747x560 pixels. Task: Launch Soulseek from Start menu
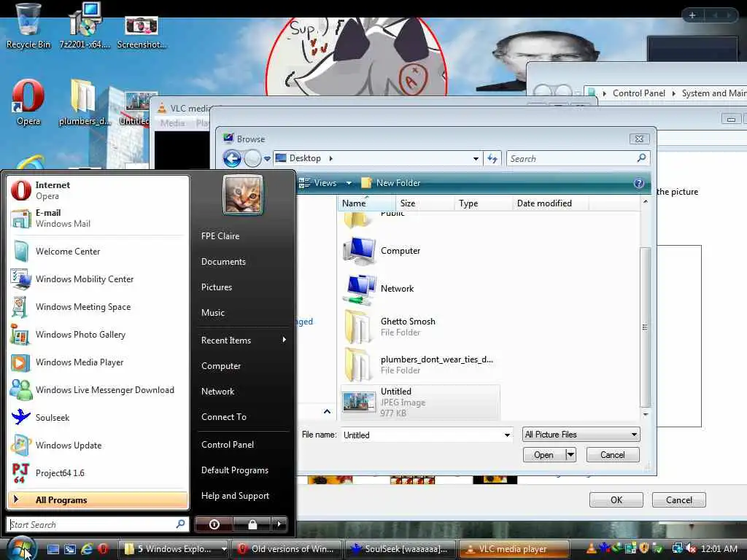[x=98, y=417]
